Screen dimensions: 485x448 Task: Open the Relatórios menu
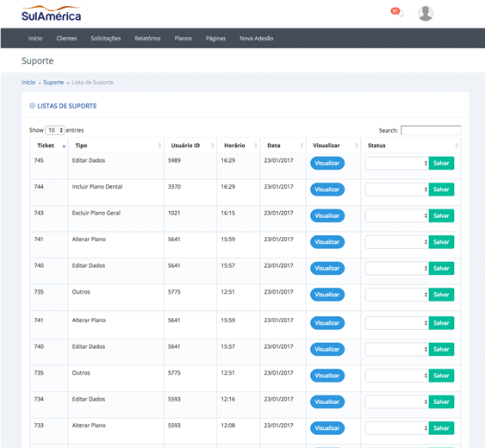(147, 39)
